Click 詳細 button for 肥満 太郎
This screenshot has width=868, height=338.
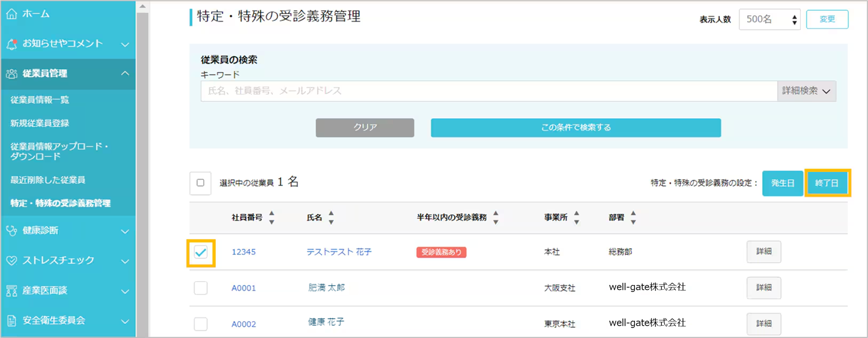tap(764, 288)
